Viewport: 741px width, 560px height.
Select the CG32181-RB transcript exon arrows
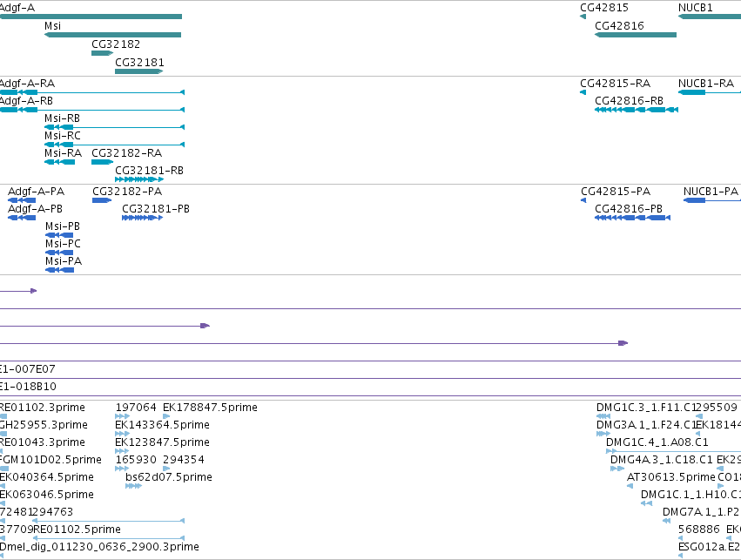(x=139, y=179)
